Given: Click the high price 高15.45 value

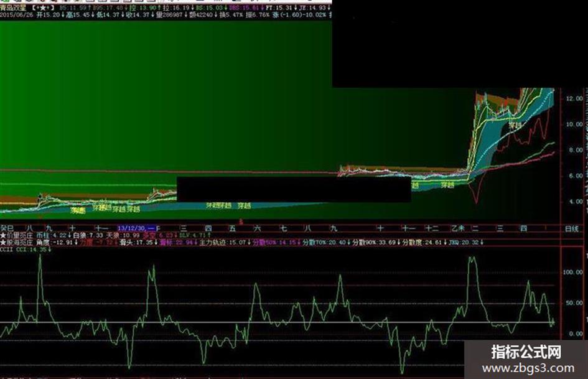Looking at the screenshot, I should 78,15.
